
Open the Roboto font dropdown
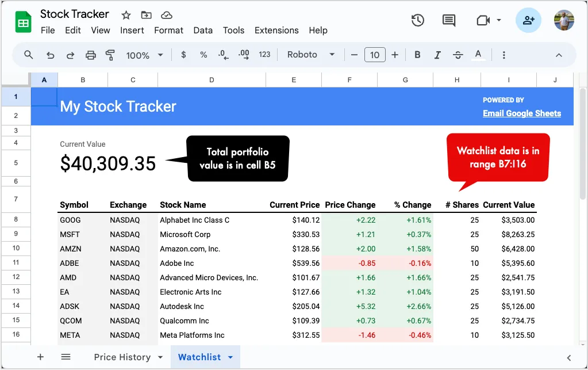click(x=310, y=54)
